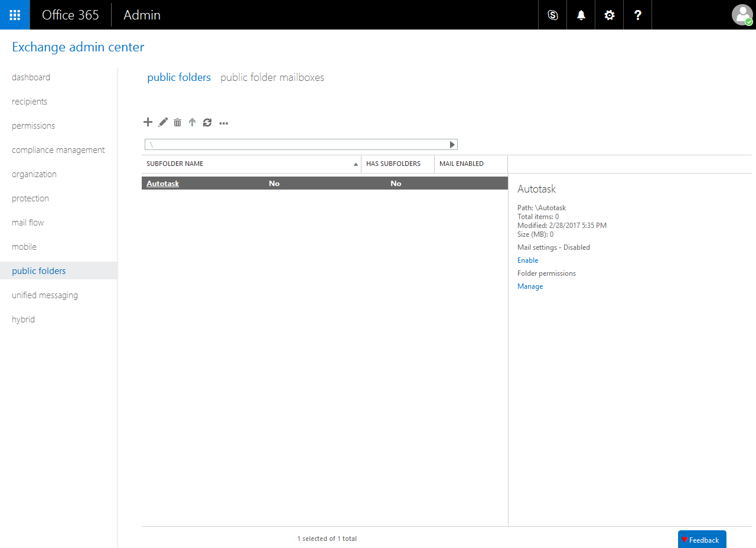Open compliance management section
Viewport: 756px width, 548px height.
click(58, 150)
